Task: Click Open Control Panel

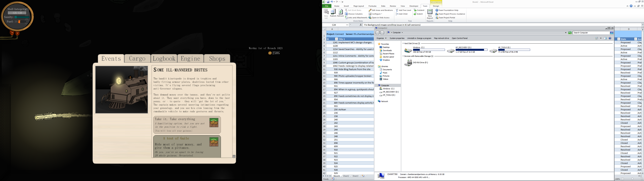Action: [460, 38]
